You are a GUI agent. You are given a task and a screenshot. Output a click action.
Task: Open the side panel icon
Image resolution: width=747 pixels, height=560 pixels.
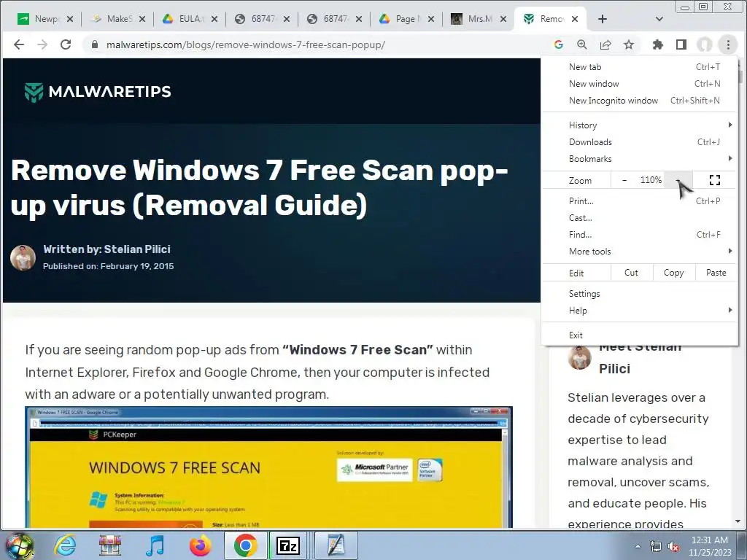(x=681, y=44)
